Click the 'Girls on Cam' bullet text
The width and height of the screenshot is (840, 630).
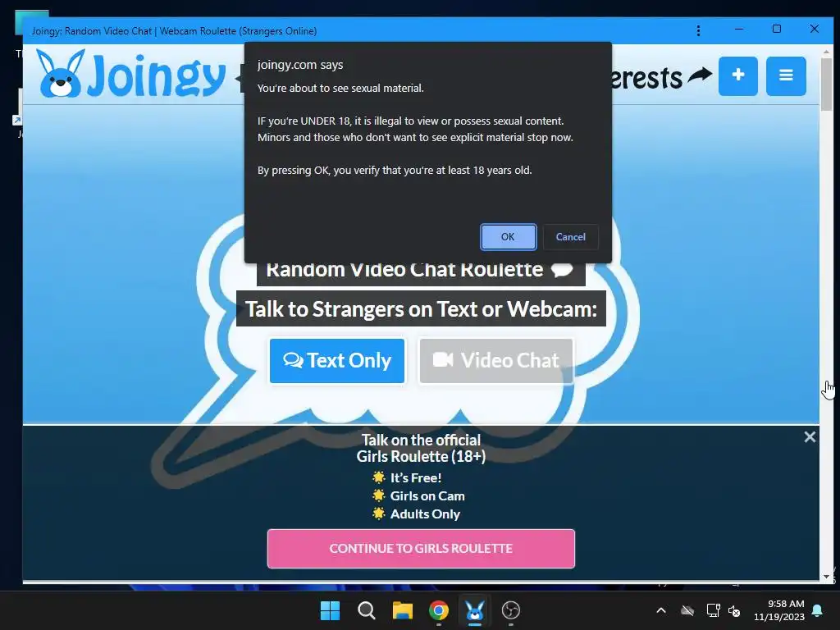click(x=427, y=496)
